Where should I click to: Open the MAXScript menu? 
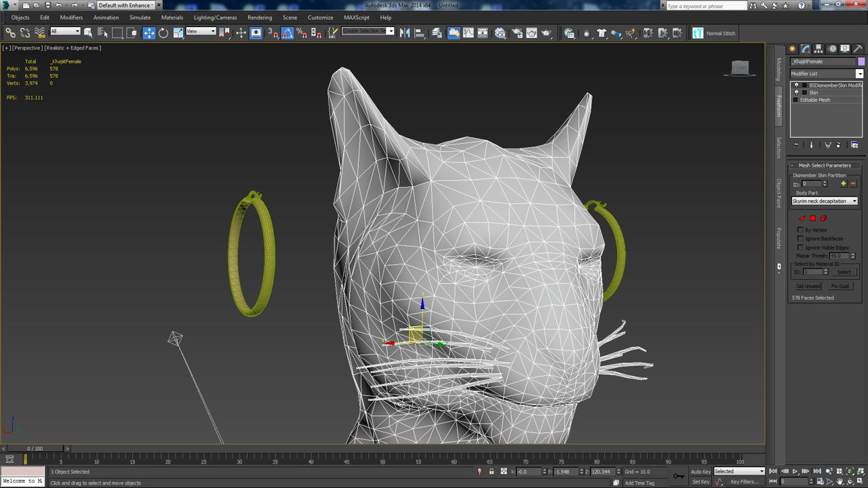click(357, 18)
